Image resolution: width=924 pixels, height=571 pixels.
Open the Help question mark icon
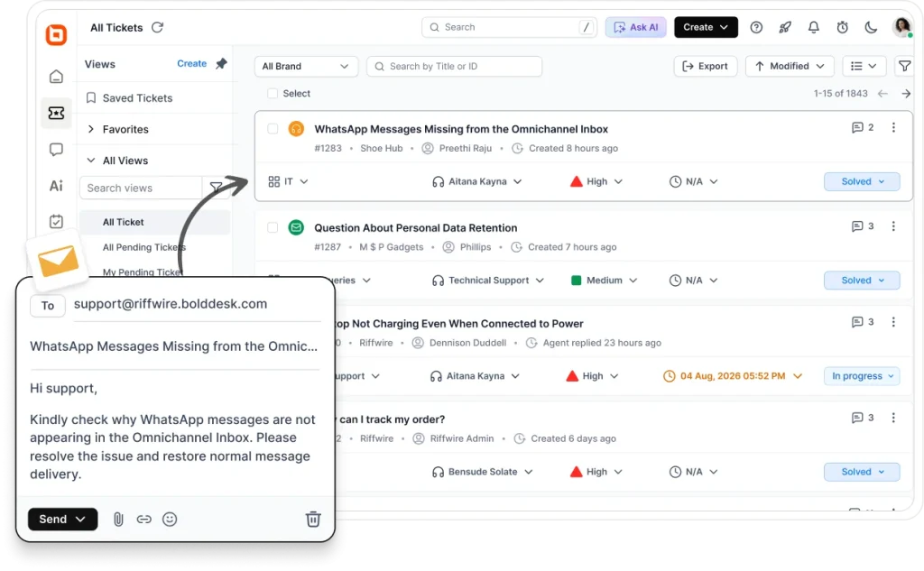[x=756, y=27]
